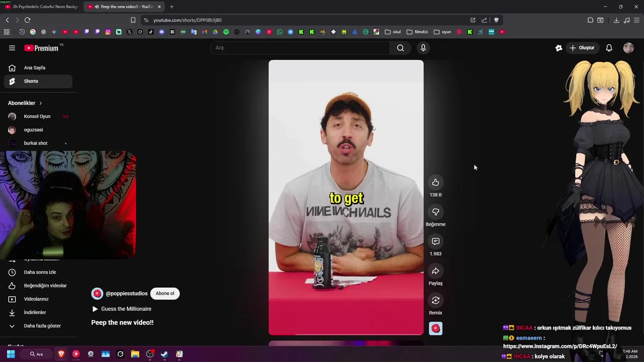The height and width of the screenshot is (362, 644).
Task: Open Daha sonra izle list
Action: tap(38, 272)
